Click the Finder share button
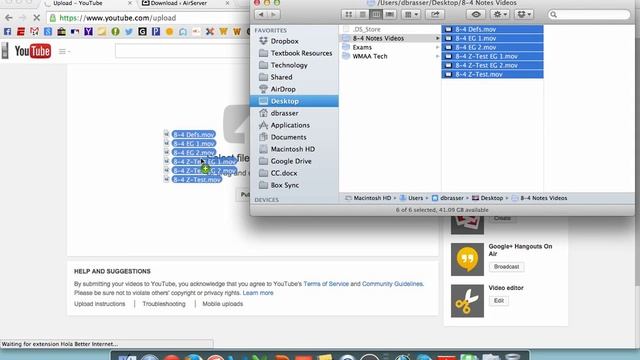The width and height of the screenshot is (640, 360). (435, 14)
